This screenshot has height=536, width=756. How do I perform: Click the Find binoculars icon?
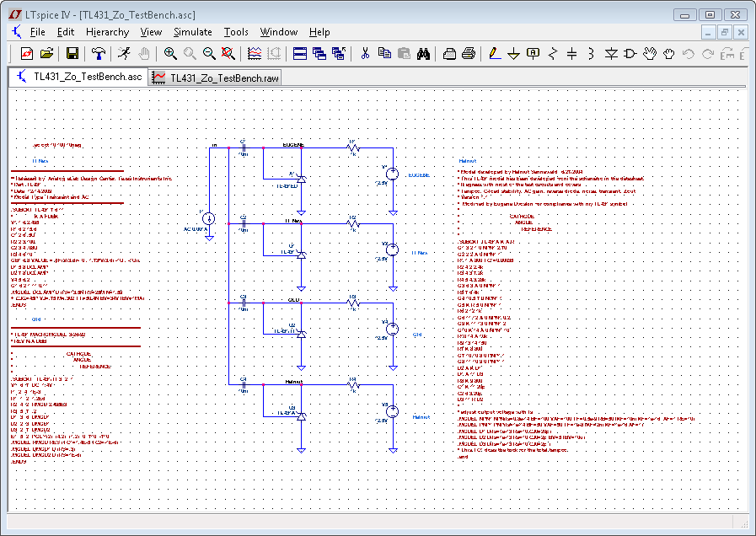click(424, 53)
